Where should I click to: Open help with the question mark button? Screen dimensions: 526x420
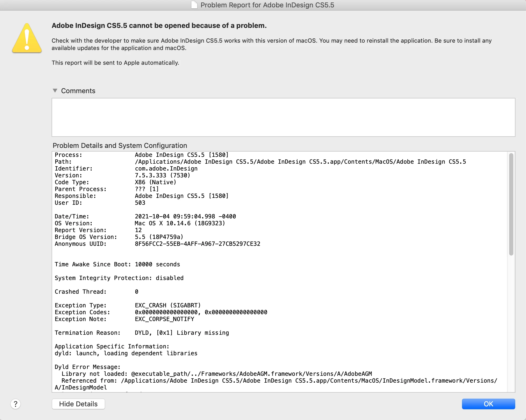click(x=16, y=404)
